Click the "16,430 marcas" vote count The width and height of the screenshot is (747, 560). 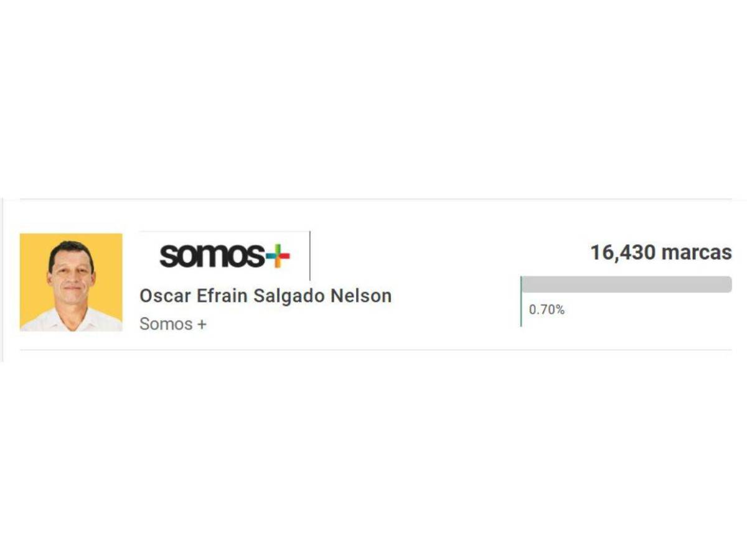(x=660, y=253)
